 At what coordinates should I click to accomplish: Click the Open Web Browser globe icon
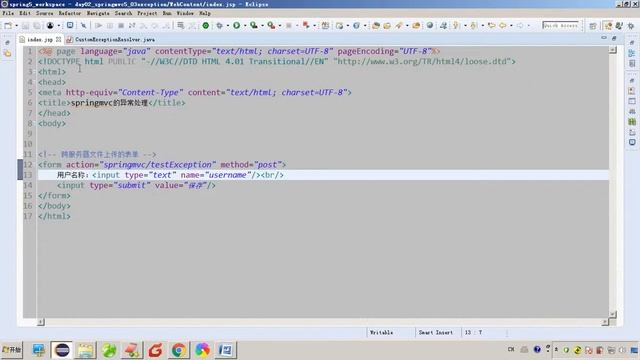(x=430, y=25)
